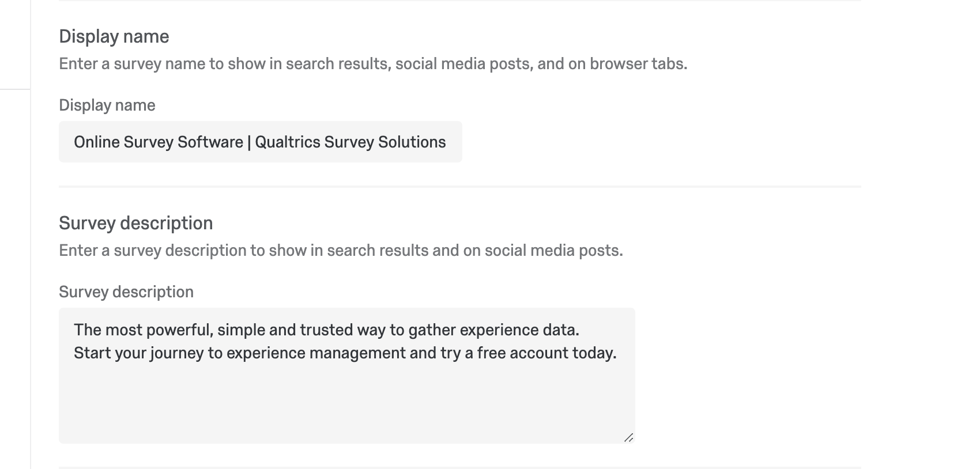The image size is (980, 469).
Task: Place cursor on the word "Qualtrics" in Display name
Action: pos(287,142)
